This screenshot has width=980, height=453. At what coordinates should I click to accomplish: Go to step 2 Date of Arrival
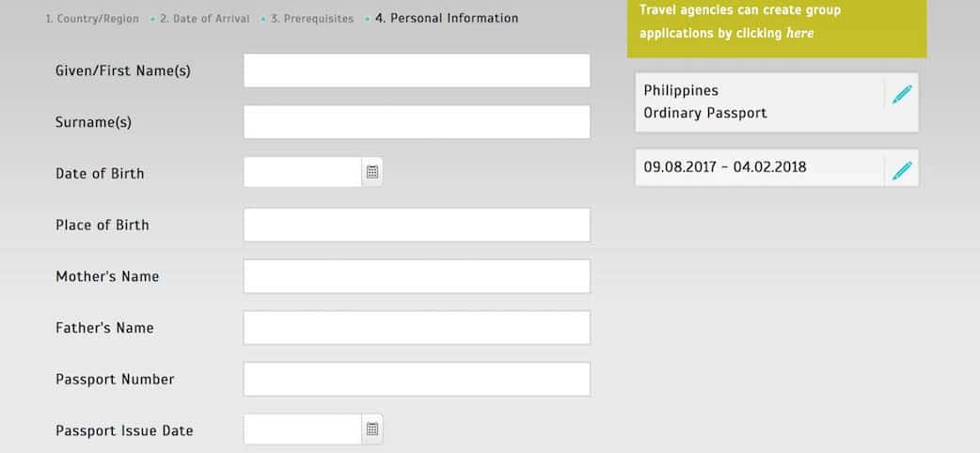(x=205, y=19)
